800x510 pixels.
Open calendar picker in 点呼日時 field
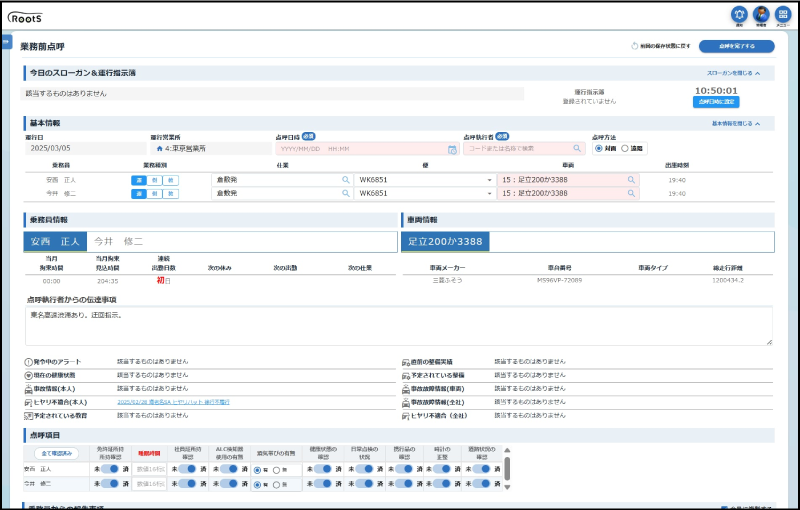[x=452, y=148]
